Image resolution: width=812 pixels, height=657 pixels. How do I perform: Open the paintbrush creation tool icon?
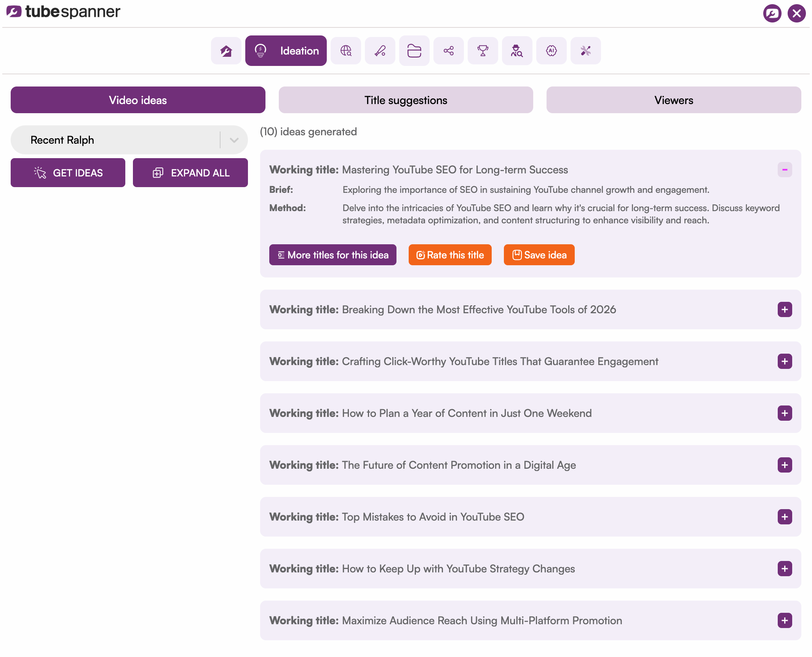coord(380,51)
